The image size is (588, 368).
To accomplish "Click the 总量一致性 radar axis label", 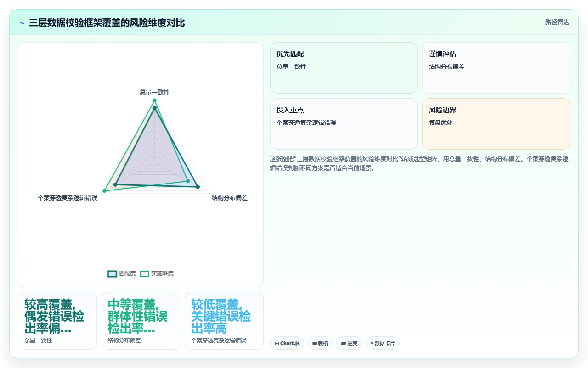I will coord(154,92).
